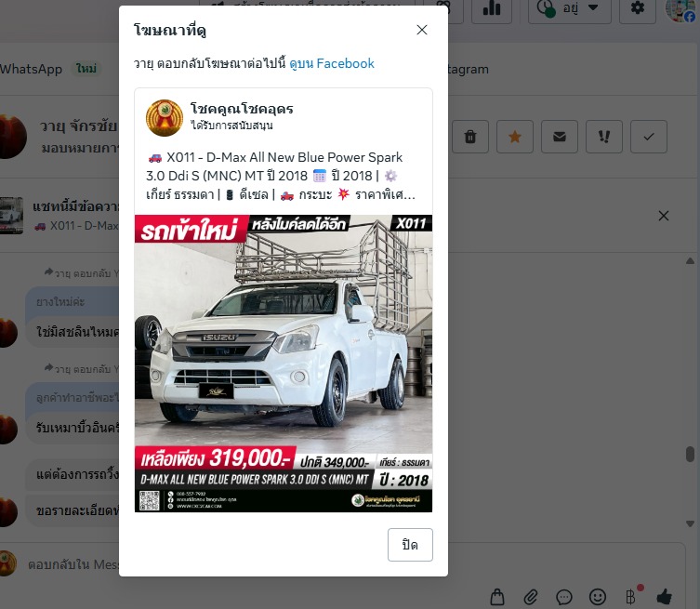700x609 pixels.
Task: Click the X011 D-Max ad description text
Action: (x=281, y=176)
